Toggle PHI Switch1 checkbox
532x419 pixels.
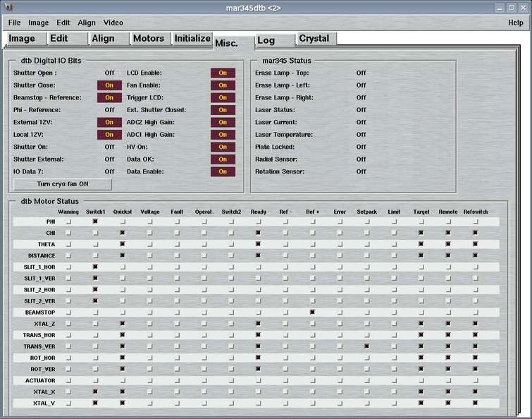tap(95, 221)
